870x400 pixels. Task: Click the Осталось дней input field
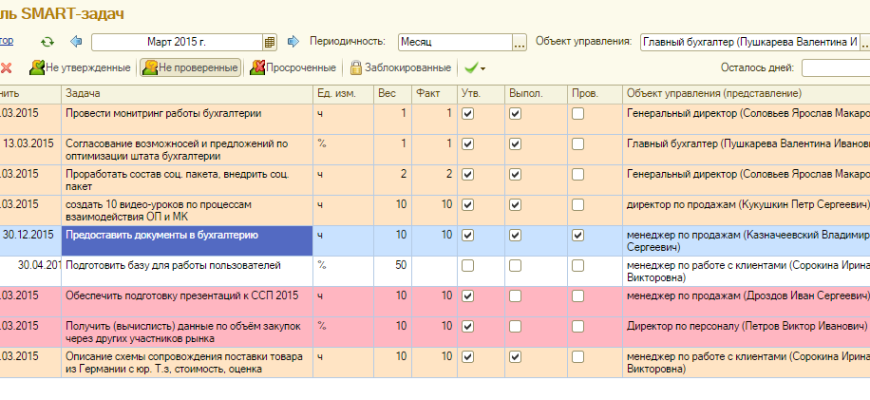pos(835,68)
